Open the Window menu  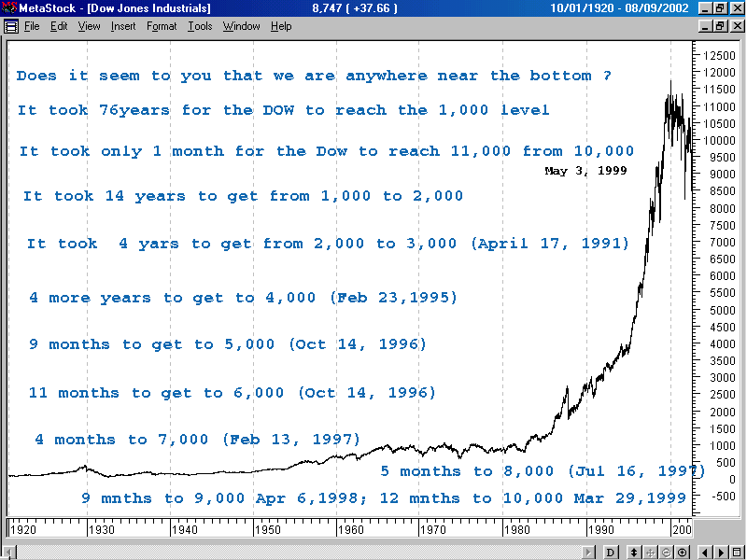click(x=242, y=26)
